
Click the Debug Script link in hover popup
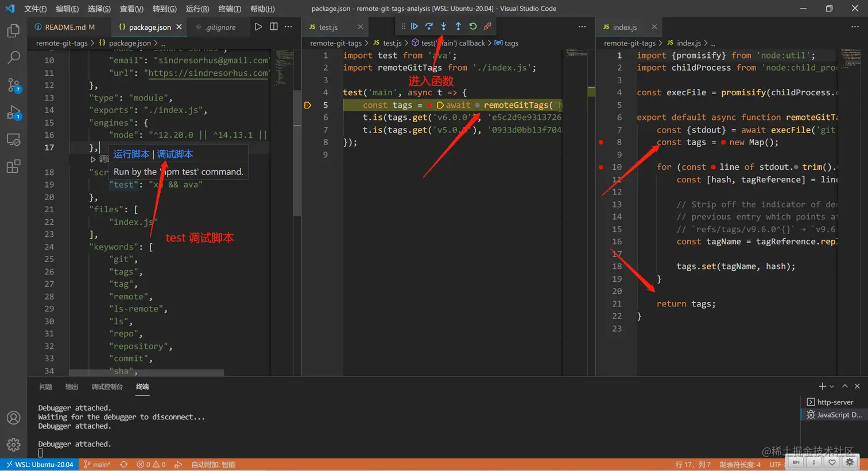pyautogui.click(x=175, y=154)
